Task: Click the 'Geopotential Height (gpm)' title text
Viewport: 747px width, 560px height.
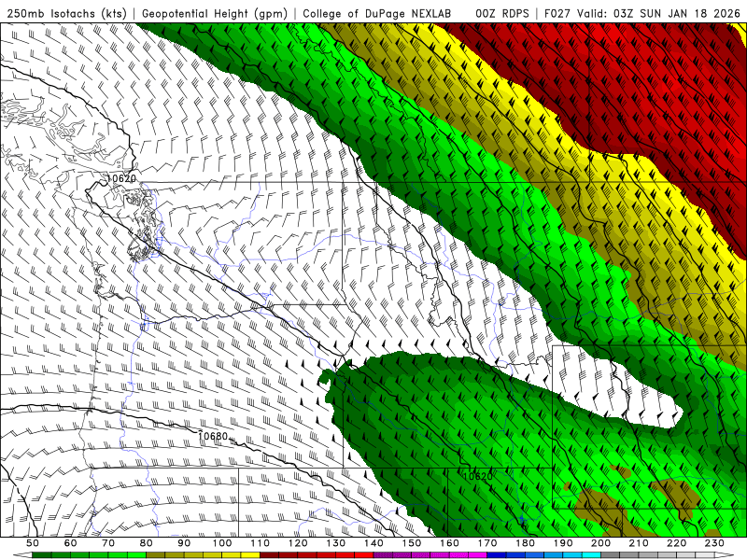Action: click(x=215, y=13)
